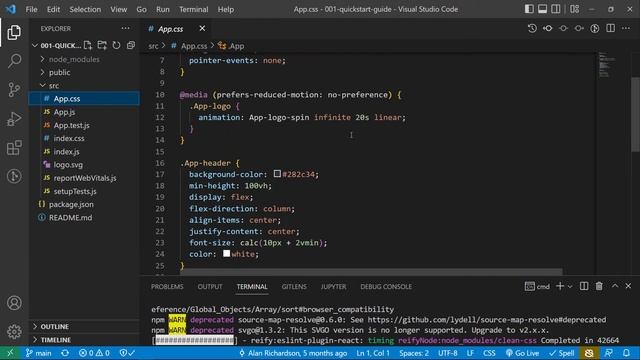
Task: Synchronize changes icon in status bar
Action: coord(65,353)
